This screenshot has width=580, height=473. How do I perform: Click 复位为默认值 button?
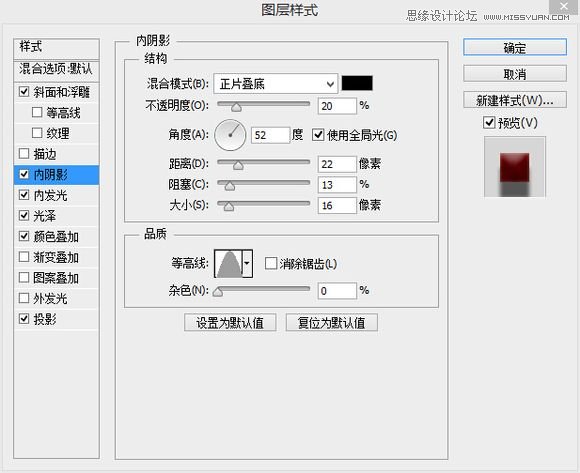331,323
